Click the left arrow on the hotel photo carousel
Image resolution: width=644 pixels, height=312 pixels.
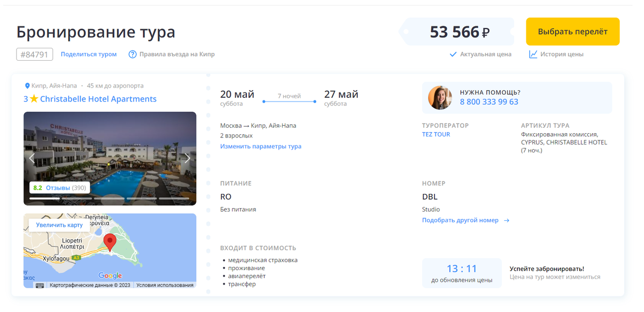pos(31,158)
